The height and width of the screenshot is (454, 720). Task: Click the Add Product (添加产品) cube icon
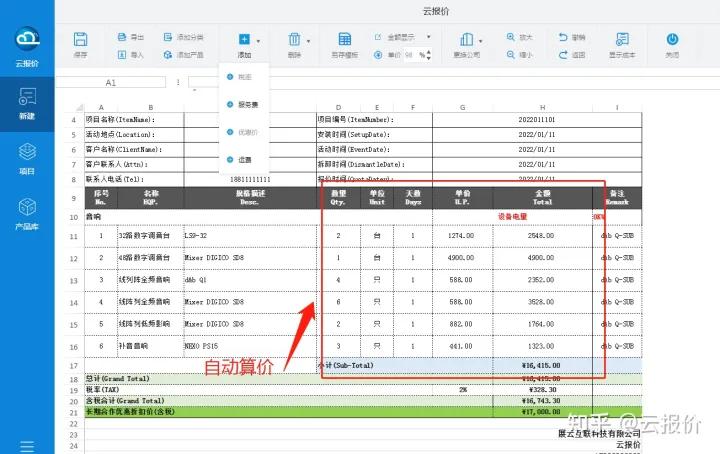click(168, 55)
